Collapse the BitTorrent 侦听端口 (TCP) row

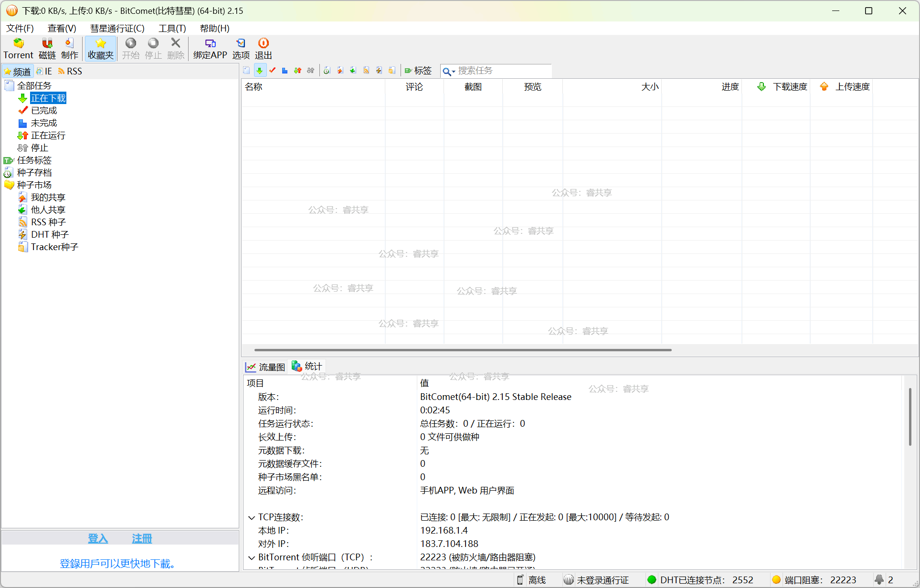[x=252, y=557]
